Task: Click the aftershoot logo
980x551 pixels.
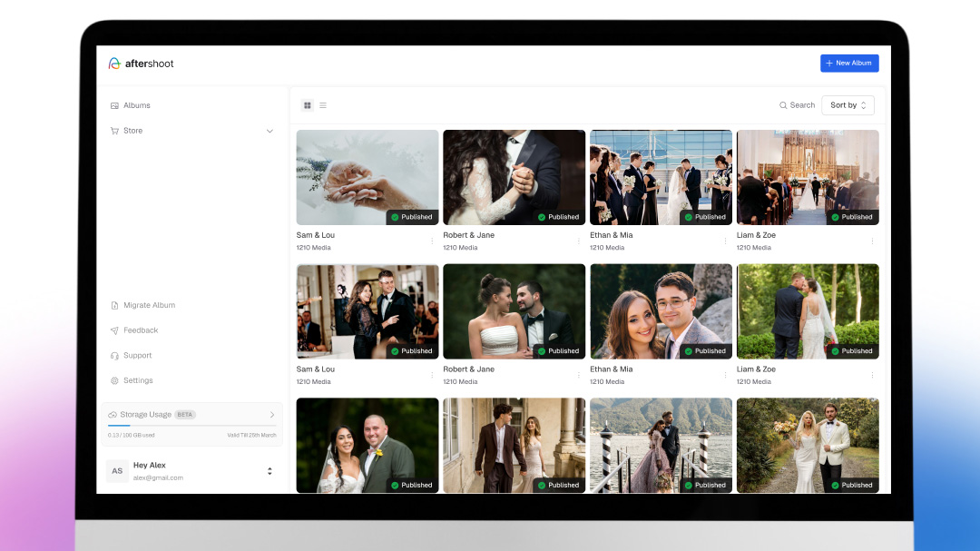Action: click(x=141, y=64)
